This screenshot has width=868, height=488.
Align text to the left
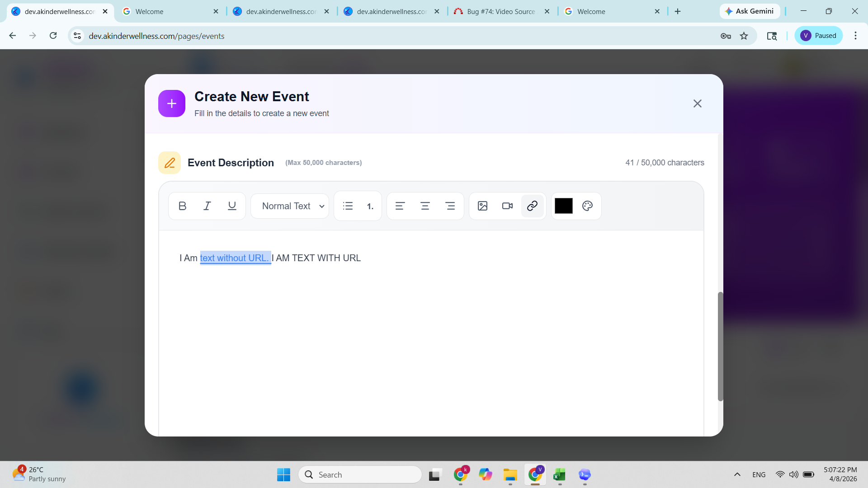pos(400,206)
